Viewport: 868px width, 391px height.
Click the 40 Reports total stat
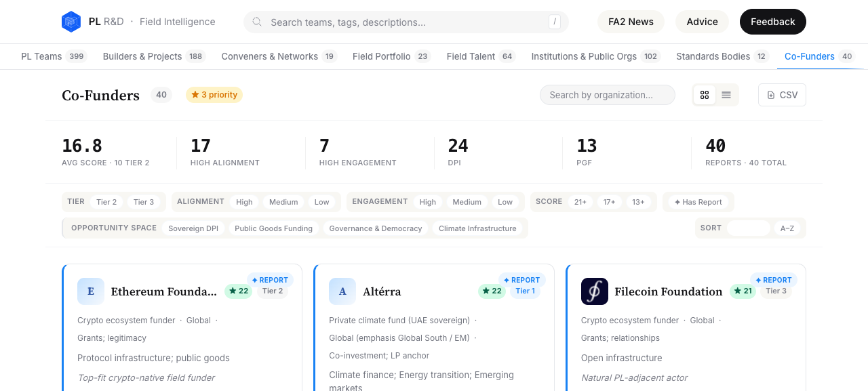(x=746, y=152)
